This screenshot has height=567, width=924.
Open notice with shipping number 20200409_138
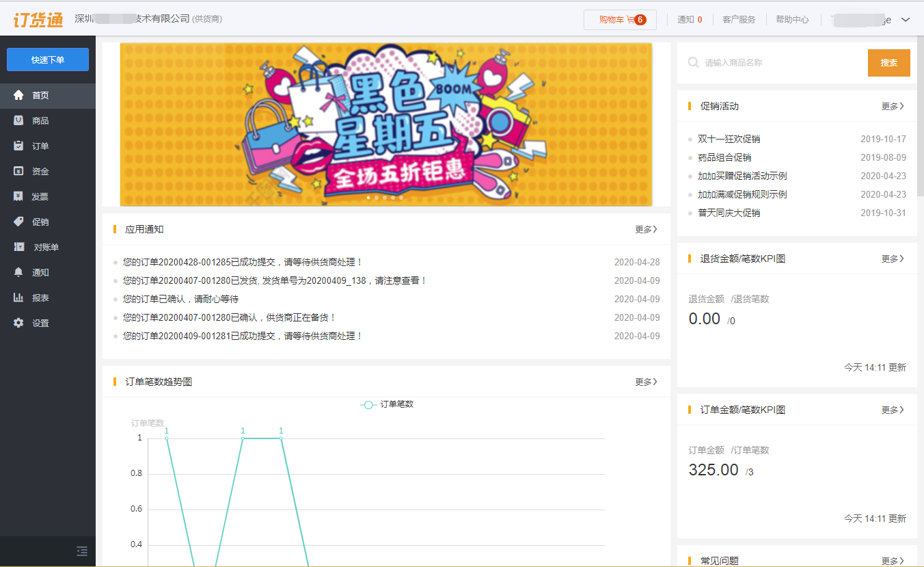click(x=275, y=280)
